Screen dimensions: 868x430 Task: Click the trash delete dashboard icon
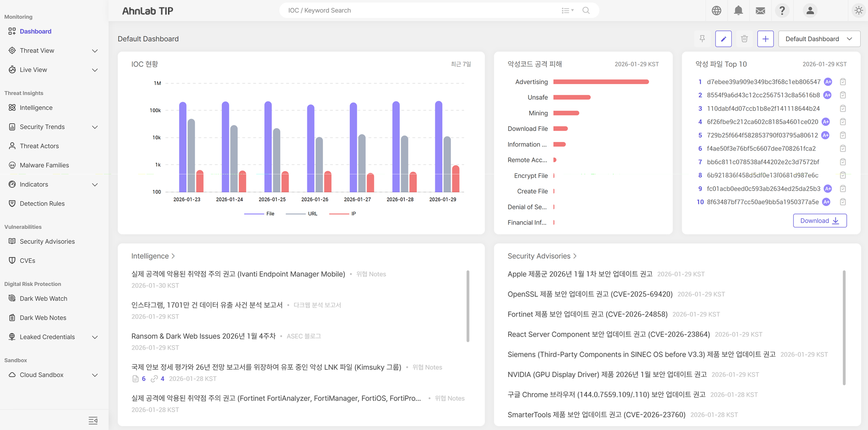click(744, 39)
